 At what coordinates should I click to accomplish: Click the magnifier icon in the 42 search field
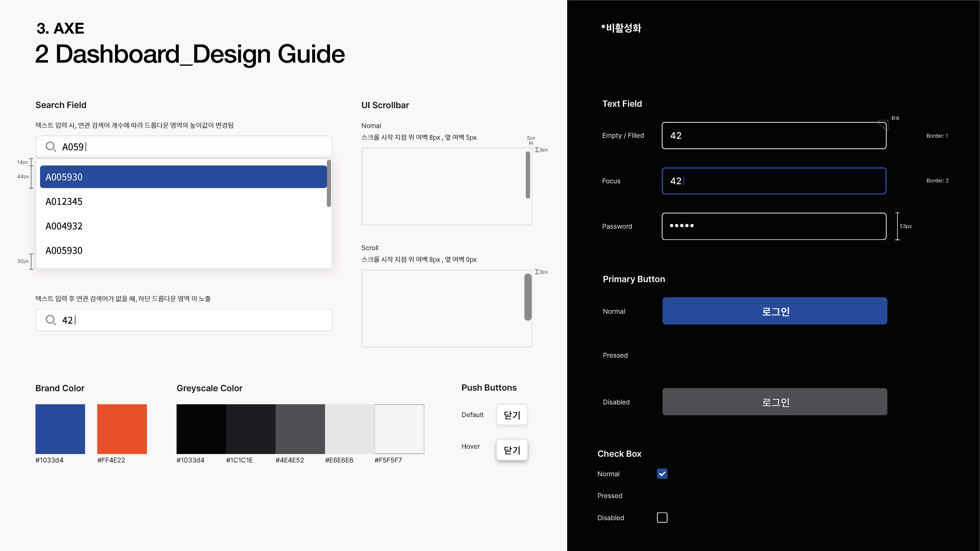[51, 320]
